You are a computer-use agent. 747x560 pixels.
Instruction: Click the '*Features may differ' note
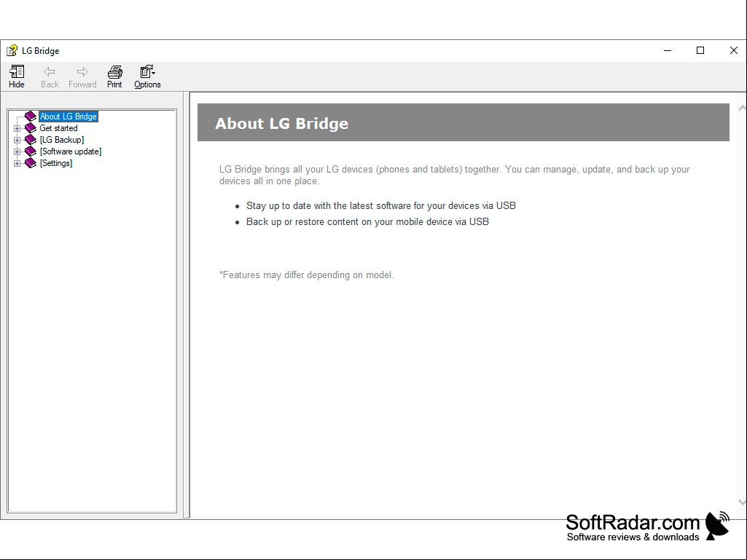(x=306, y=275)
